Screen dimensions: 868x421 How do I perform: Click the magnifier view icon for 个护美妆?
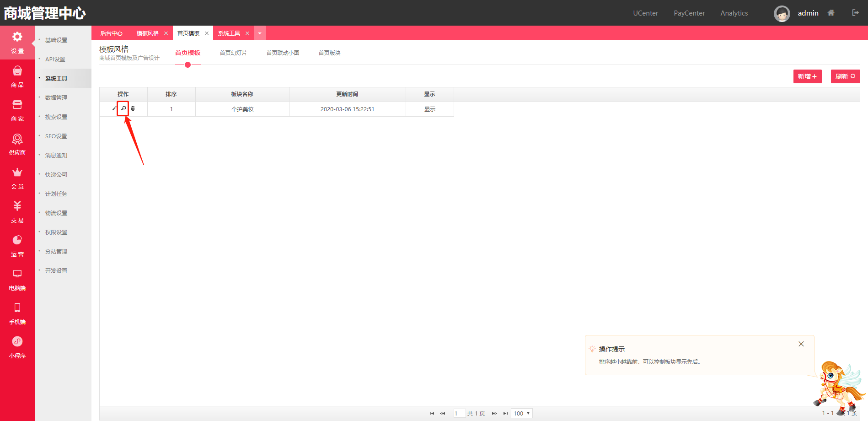click(x=123, y=108)
